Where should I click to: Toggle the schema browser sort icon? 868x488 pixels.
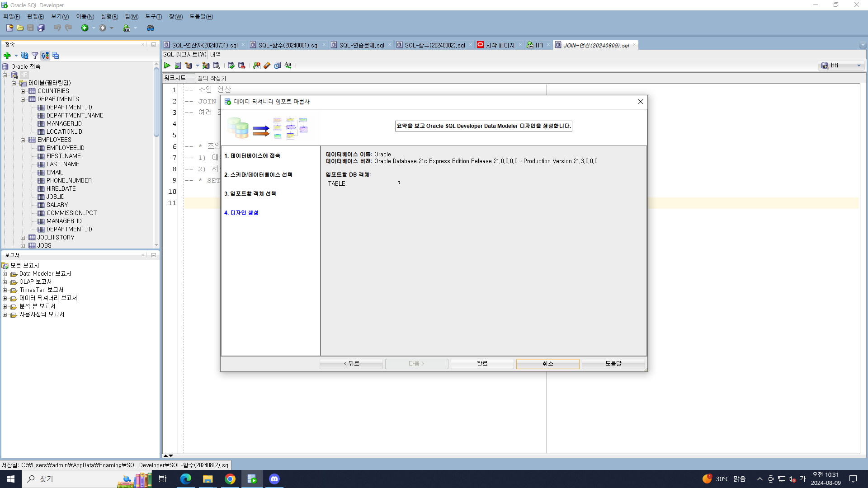(45, 56)
